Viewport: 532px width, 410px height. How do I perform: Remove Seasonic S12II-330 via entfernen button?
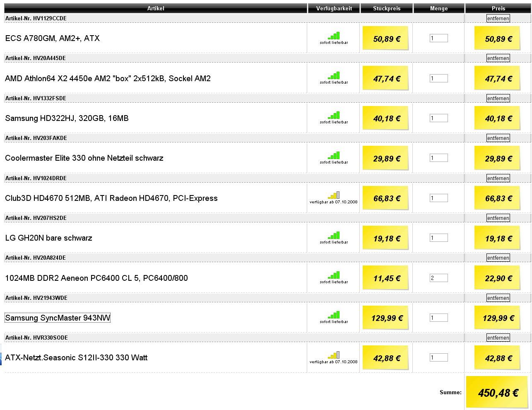tap(498, 338)
